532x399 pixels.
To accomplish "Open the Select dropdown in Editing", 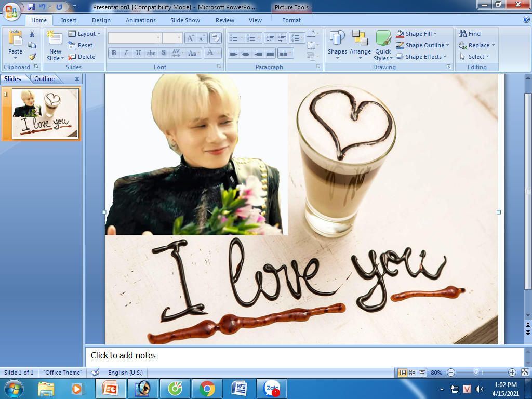I will (474, 57).
